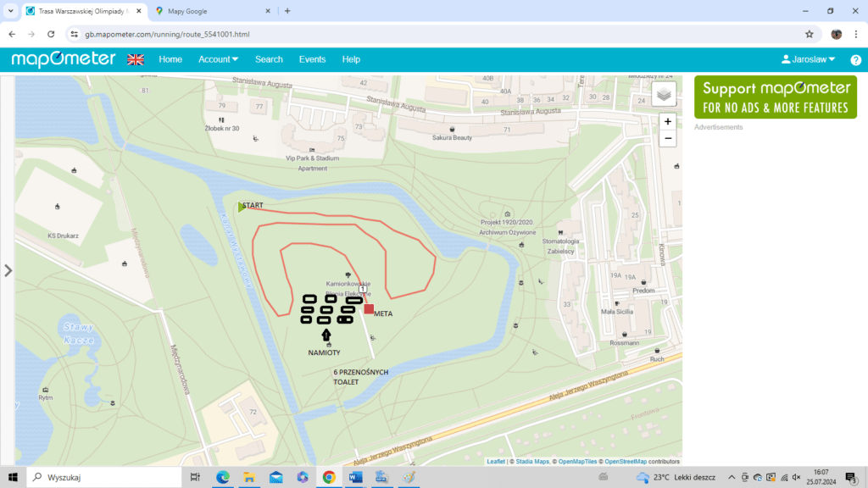Zoom in on the map

pos(668,122)
